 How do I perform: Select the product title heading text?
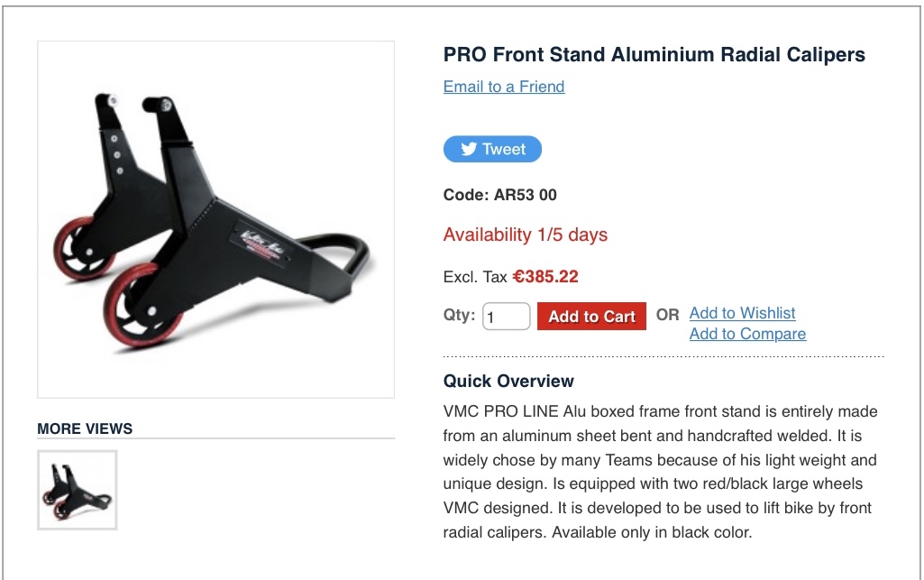click(x=654, y=55)
